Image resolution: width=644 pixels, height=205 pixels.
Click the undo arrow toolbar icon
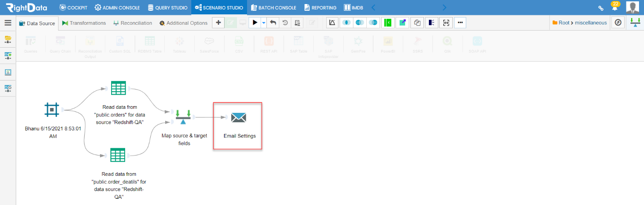[273, 22]
